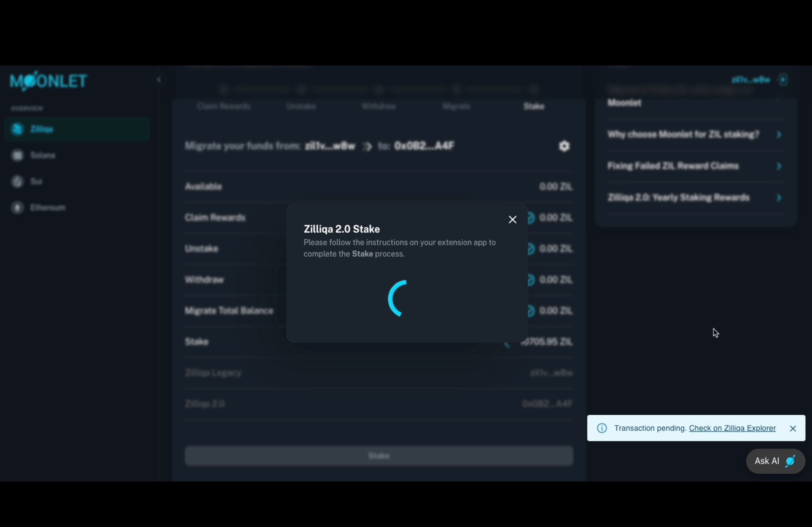Click the wallet disconnect icon at top right

(x=783, y=80)
